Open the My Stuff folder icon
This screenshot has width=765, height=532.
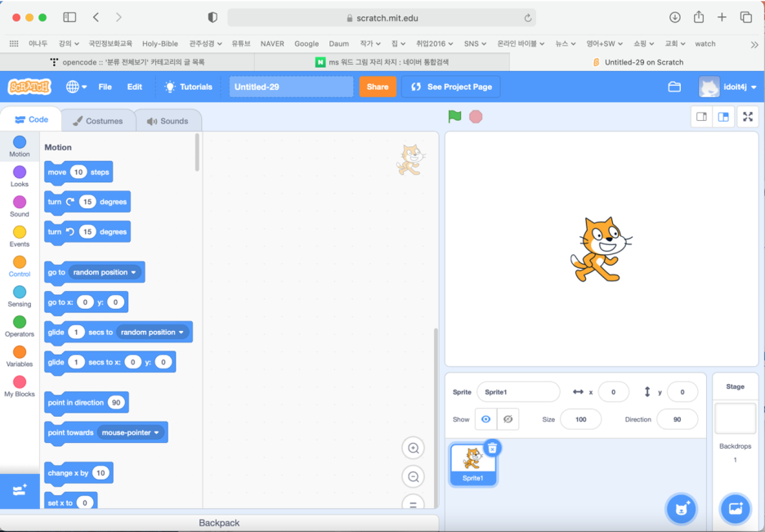[674, 87]
